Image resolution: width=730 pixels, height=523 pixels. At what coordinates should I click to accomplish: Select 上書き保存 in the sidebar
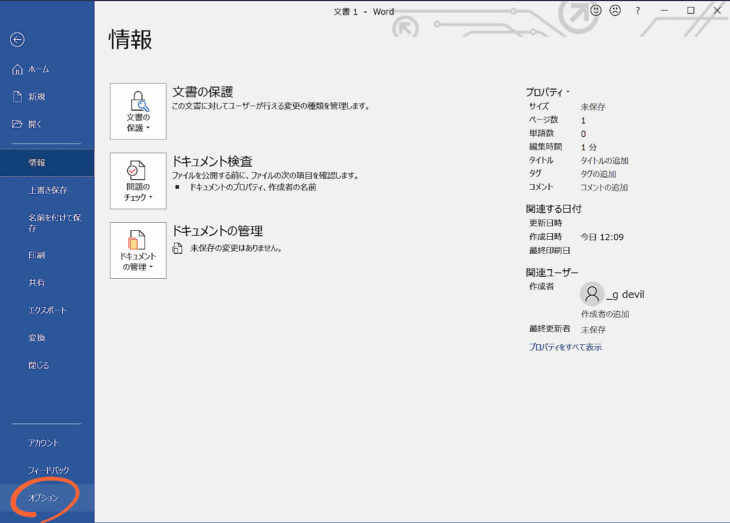pyautogui.click(x=47, y=190)
